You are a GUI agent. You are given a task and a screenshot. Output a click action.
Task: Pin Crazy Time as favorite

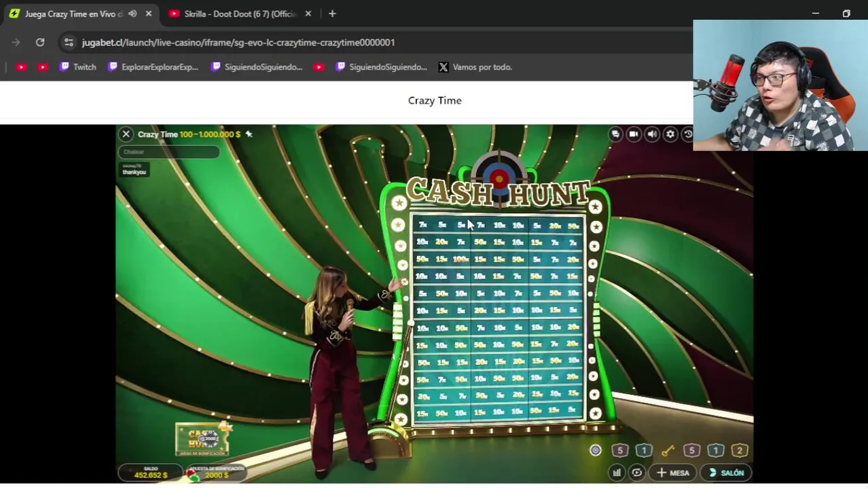(249, 134)
